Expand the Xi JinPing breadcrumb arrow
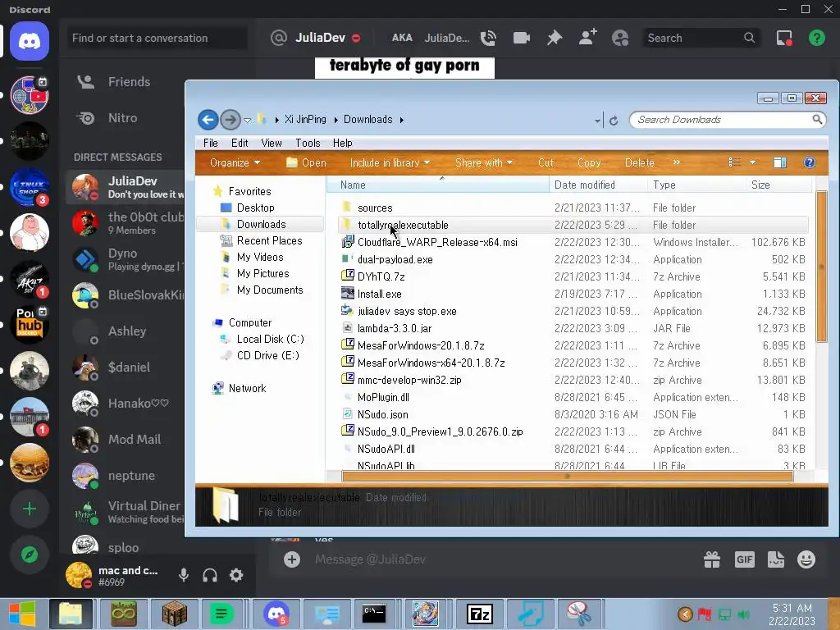 pyautogui.click(x=336, y=120)
